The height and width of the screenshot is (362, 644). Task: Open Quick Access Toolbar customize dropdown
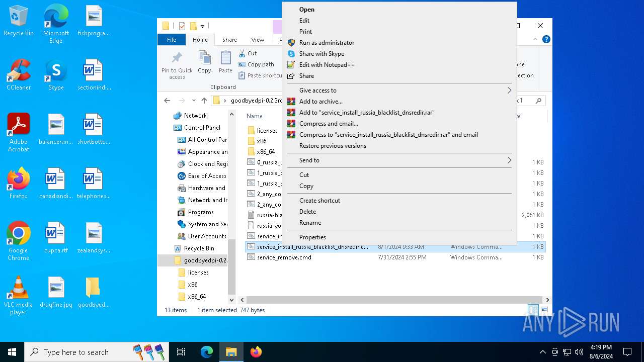(202, 26)
